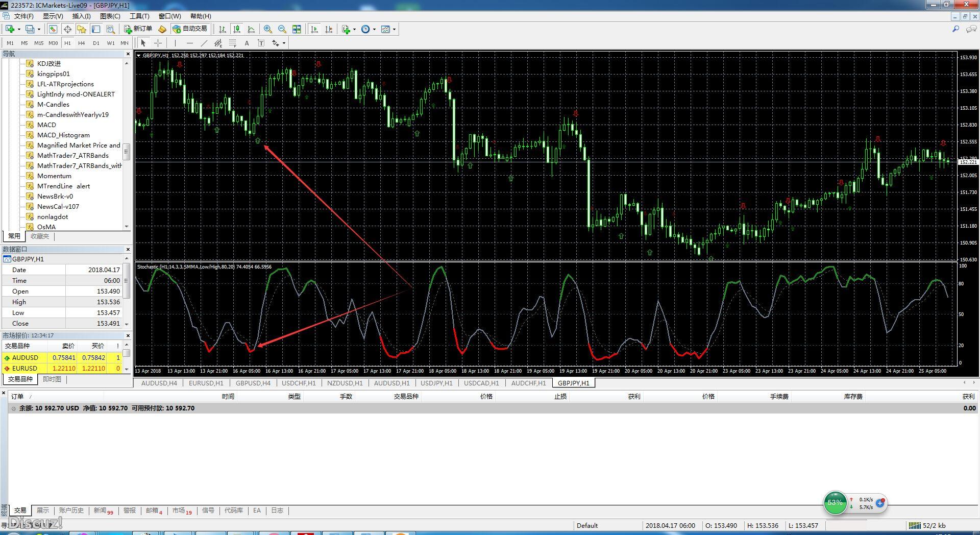Toggle the M5 timeframe

(24, 43)
